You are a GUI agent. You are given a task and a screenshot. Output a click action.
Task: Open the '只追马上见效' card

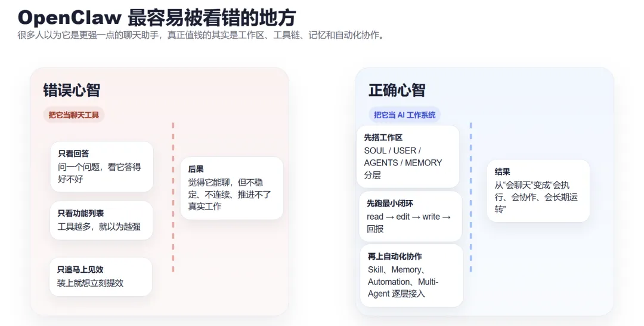(101, 276)
